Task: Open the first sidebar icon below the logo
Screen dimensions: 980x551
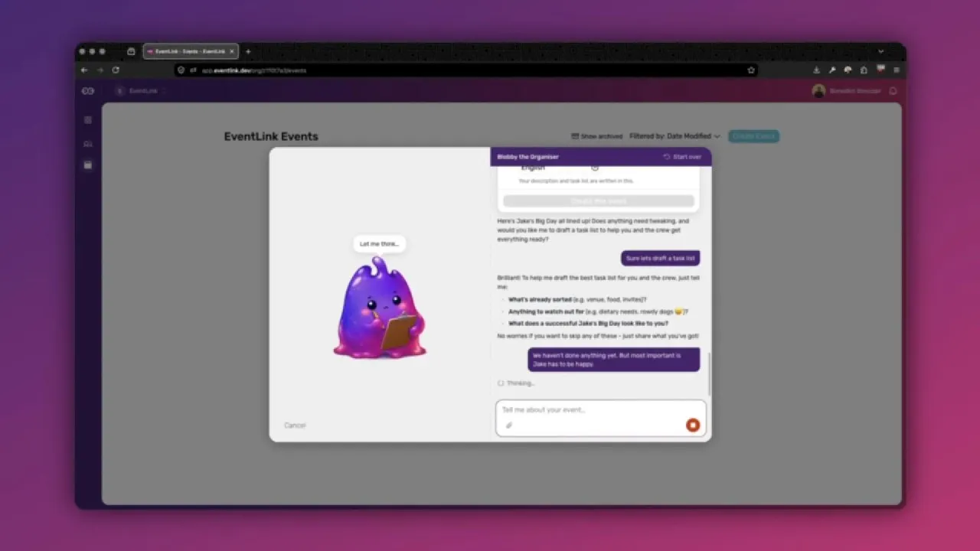Action: [x=88, y=120]
